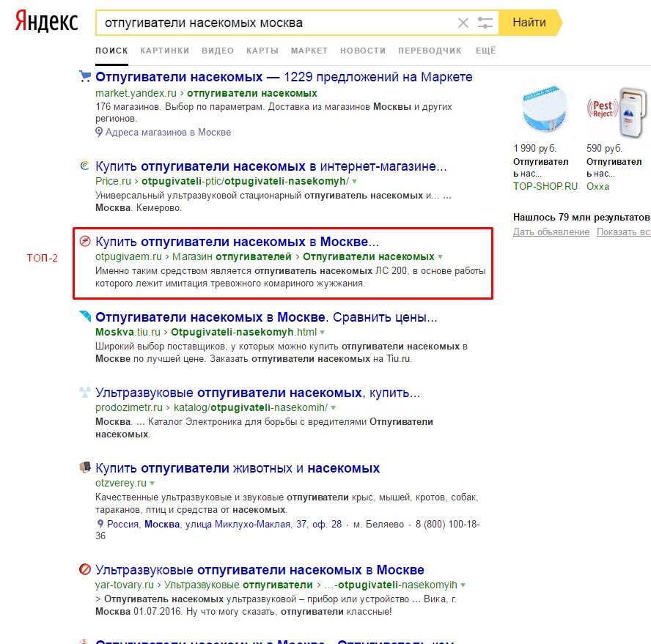This screenshot has width=651, height=644.
Task: Switch to the Картинки tab
Action: pos(164,51)
